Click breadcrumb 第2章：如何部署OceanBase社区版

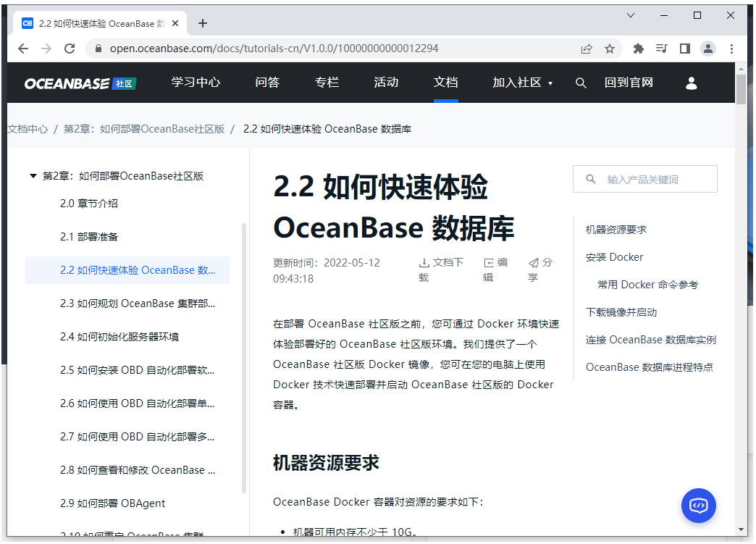[144, 129]
